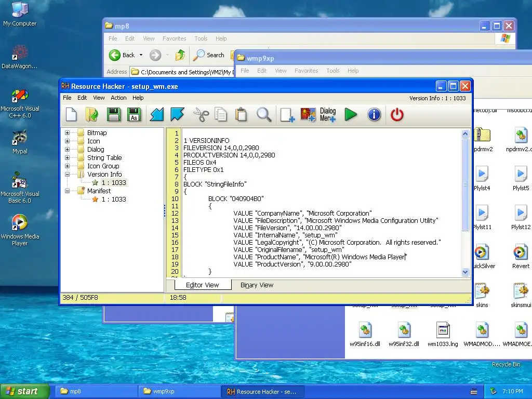The image size is (532, 399).
Task: Click the editor scrollbar down arrow
Action: (x=465, y=272)
